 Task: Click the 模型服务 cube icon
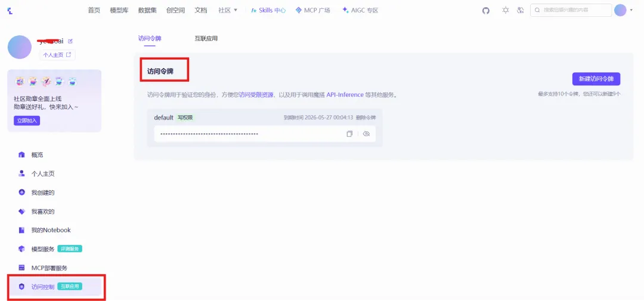tap(22, 249)
